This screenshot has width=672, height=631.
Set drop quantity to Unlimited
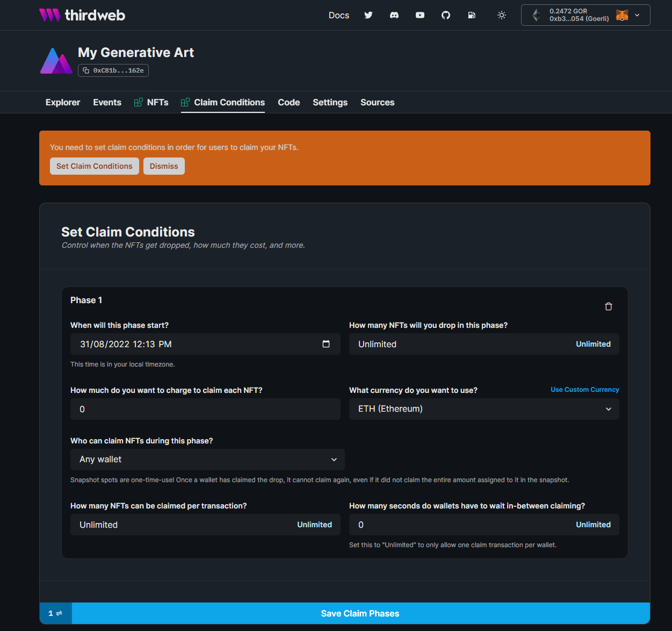[593, 344]
